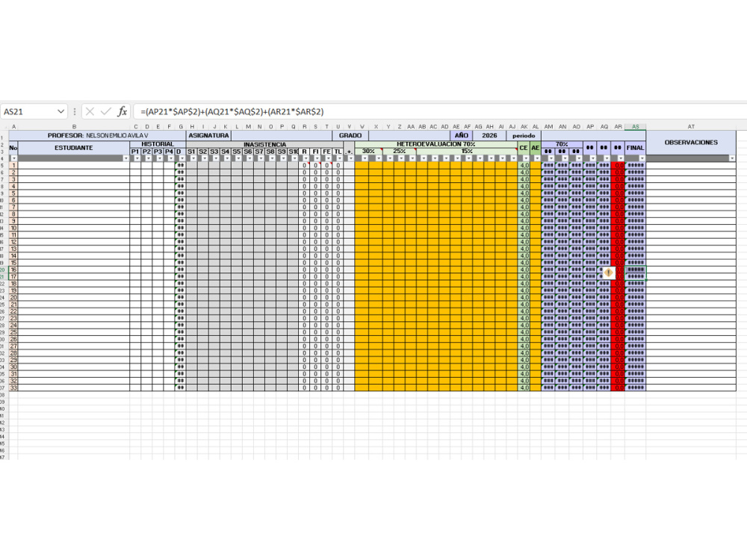Select column AT header
This screenshot has height=560, width=747.
pos(691,127)
